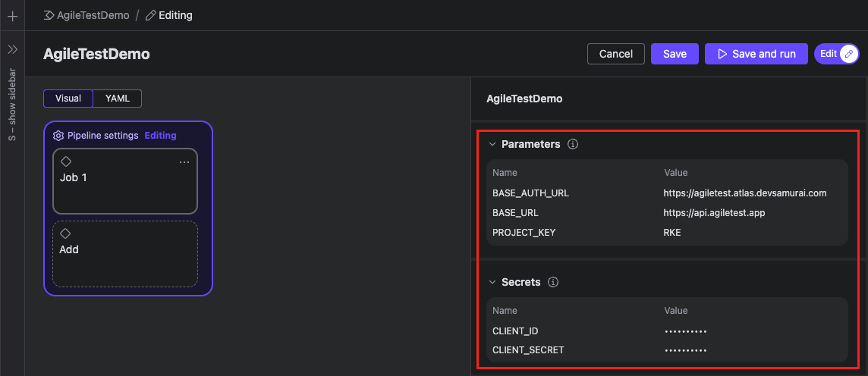Click the diamond icon in Add card
Image resolution: width=868 pixels, height=376 pixels.
point(65,233)
